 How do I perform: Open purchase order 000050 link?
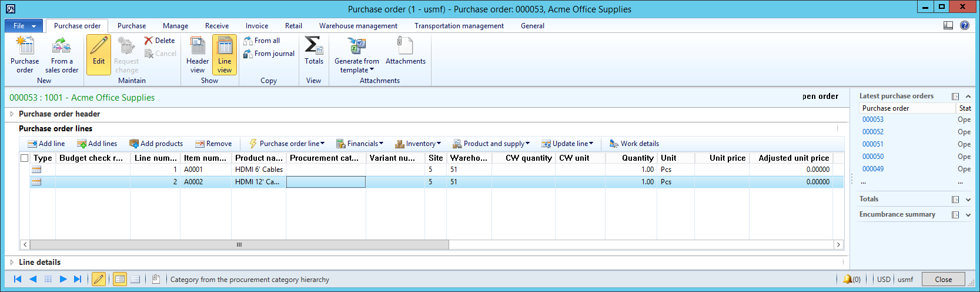pos(873,157)
